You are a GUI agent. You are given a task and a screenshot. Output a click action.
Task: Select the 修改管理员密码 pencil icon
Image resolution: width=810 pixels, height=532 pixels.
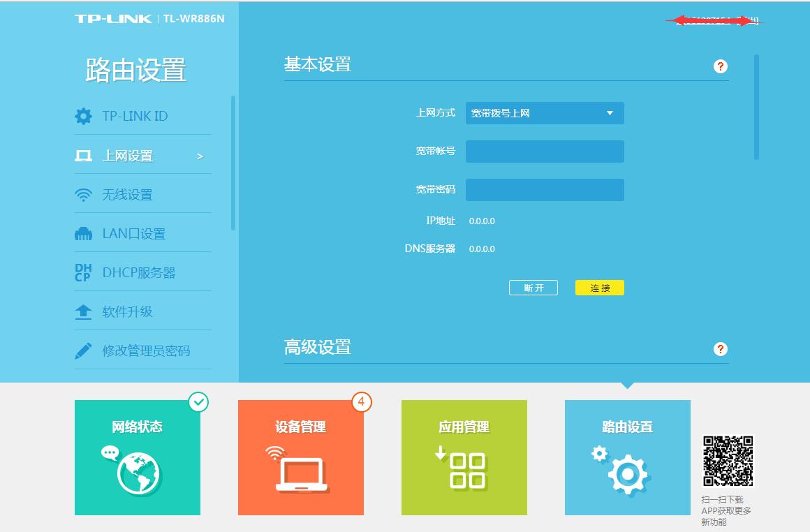[84, 350]
